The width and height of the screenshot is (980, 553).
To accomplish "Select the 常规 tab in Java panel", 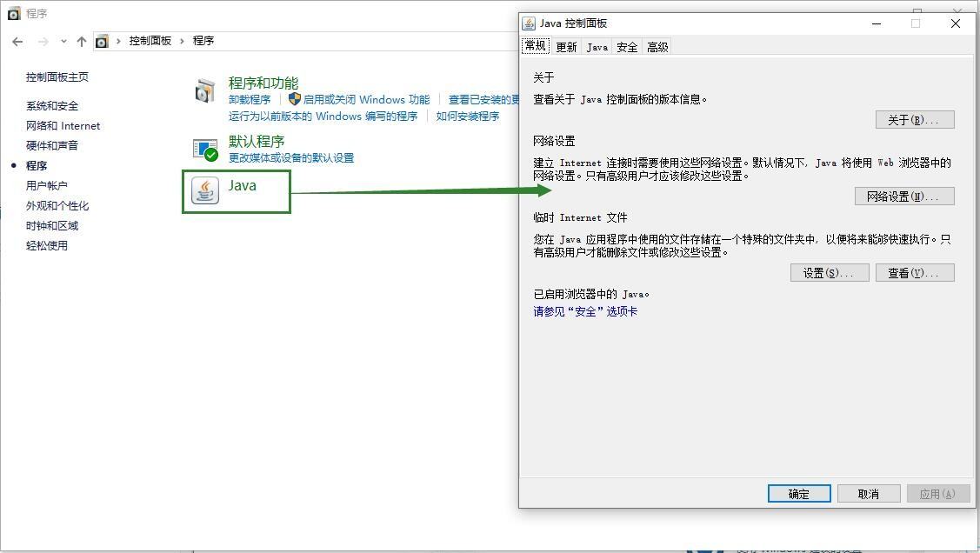I will (536, 45).
